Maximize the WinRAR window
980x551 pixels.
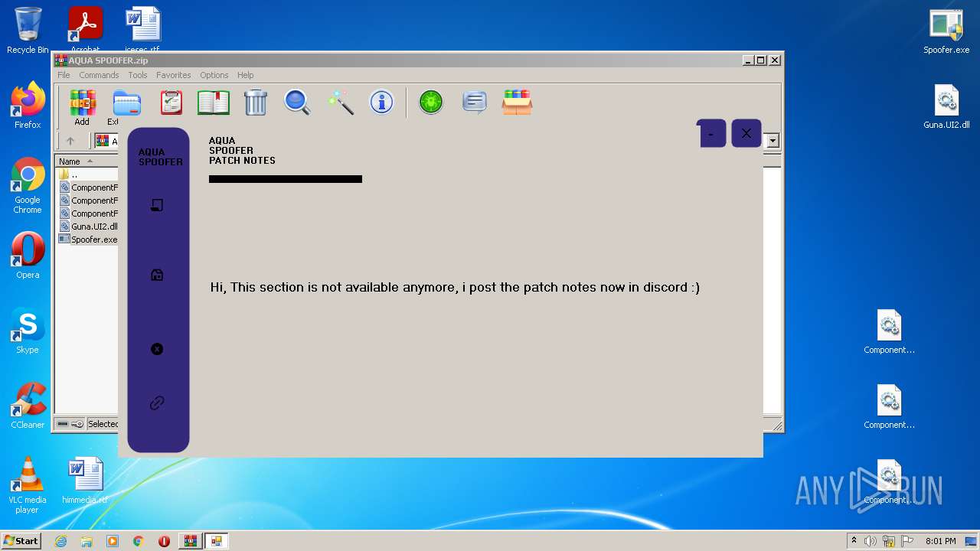coord(761,60)
